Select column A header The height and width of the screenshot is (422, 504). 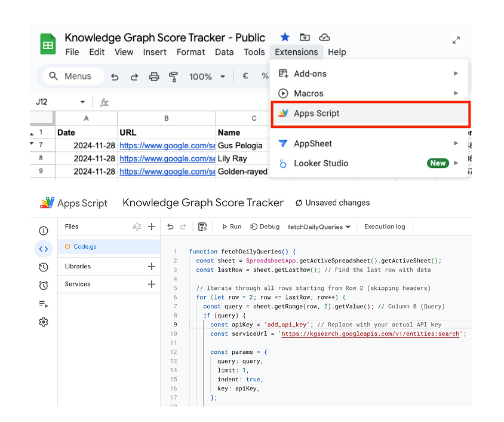point(86,118)
